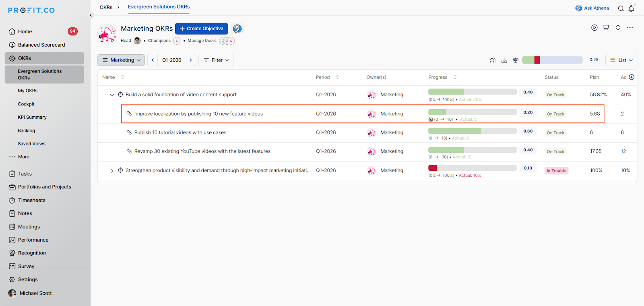Open the Filter dropdown
The image size is (644, 306).
pos(216,60)
